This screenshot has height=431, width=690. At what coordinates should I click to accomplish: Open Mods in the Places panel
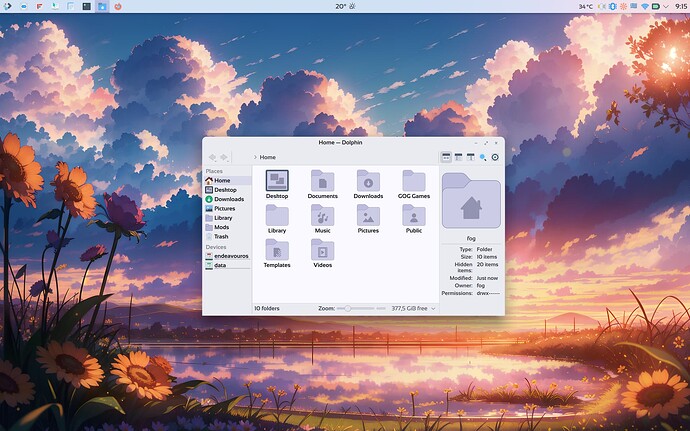(228, 227)
